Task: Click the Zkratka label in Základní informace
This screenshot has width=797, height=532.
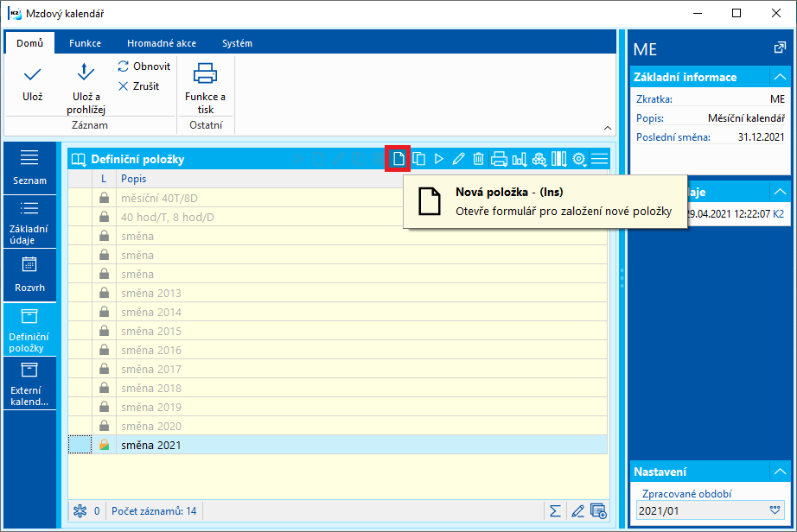Action: [654, 99]
